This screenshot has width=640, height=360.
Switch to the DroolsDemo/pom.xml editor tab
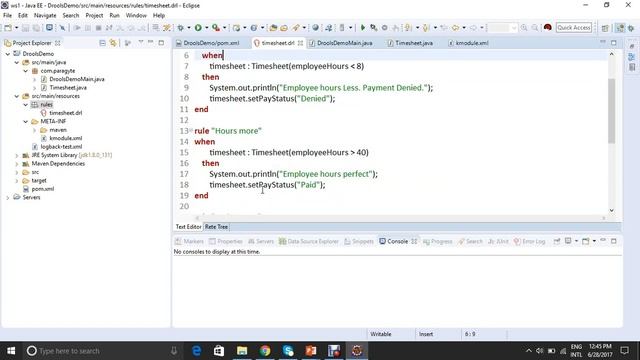(208, 43)
